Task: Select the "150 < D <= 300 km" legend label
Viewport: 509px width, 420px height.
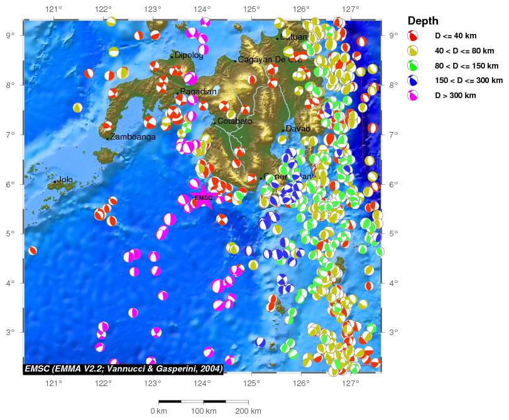Action: [469, 80]
